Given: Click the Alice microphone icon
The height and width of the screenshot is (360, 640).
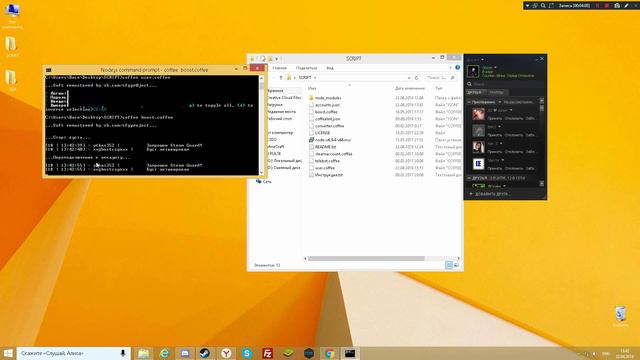Looking at the screenshot, I should point(123,353).
